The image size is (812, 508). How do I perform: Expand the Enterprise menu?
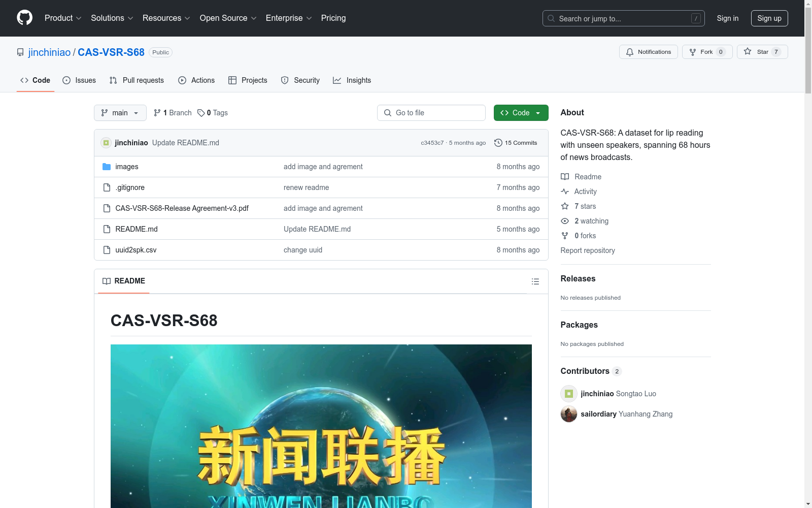(289, 18)
